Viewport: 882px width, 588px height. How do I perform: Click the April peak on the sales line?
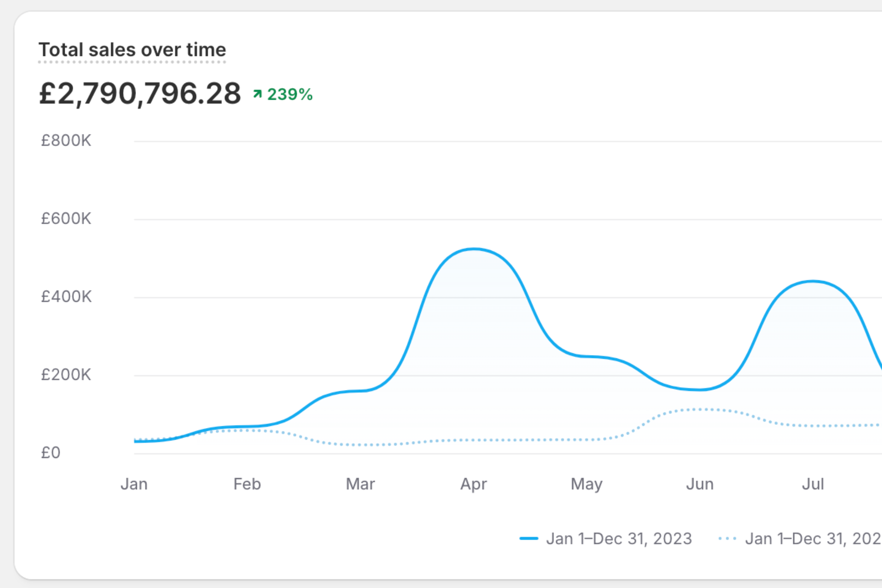click(x=474, y=249)
